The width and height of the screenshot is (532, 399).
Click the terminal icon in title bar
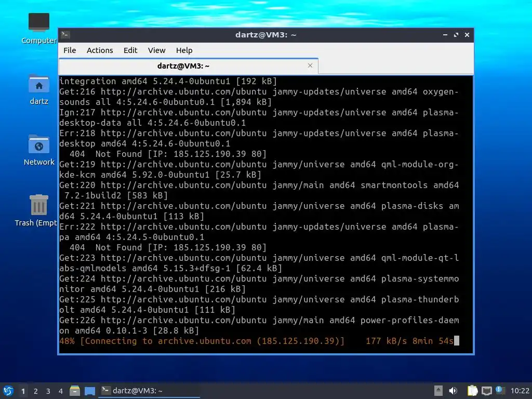(x=65, y=35)
